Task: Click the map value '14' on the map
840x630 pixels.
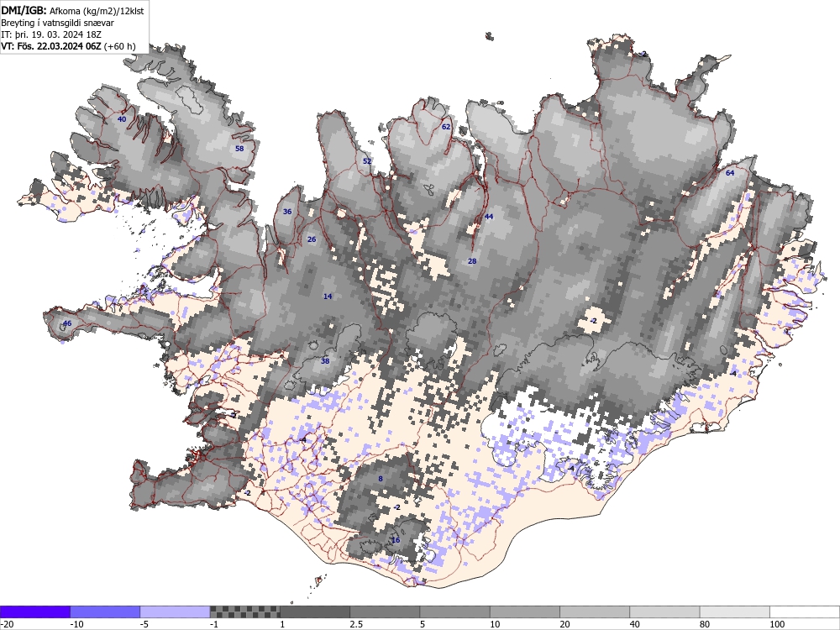Action: coord(328,297)
